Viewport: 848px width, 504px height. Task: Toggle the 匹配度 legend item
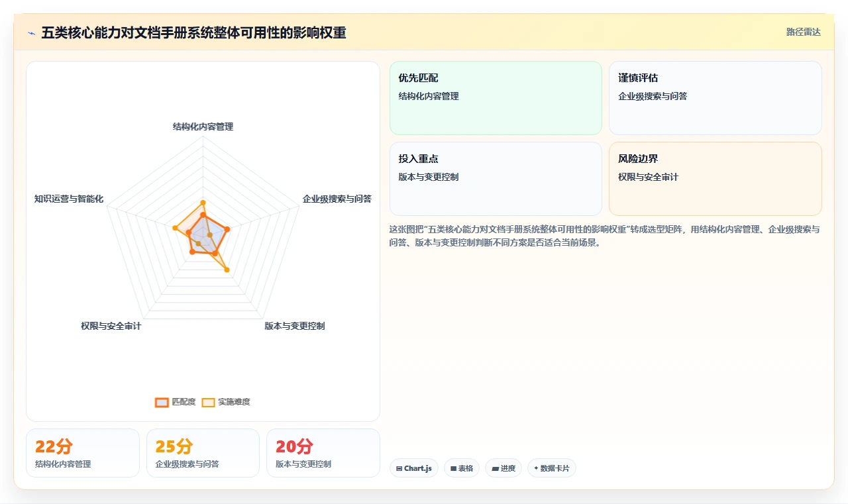click(176, 402)
